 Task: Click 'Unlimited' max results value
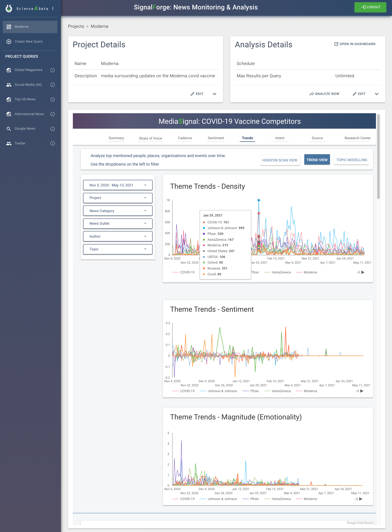coord(345,76)
